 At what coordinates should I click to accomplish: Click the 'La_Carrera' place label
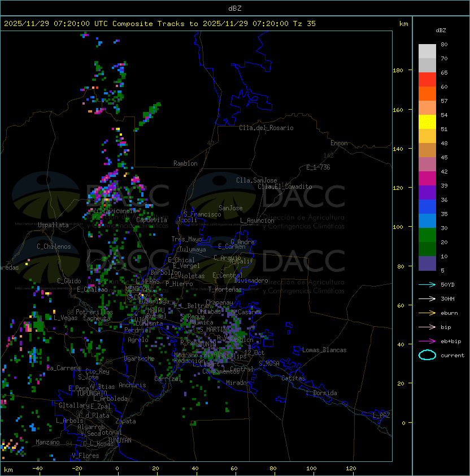(64, 368)
